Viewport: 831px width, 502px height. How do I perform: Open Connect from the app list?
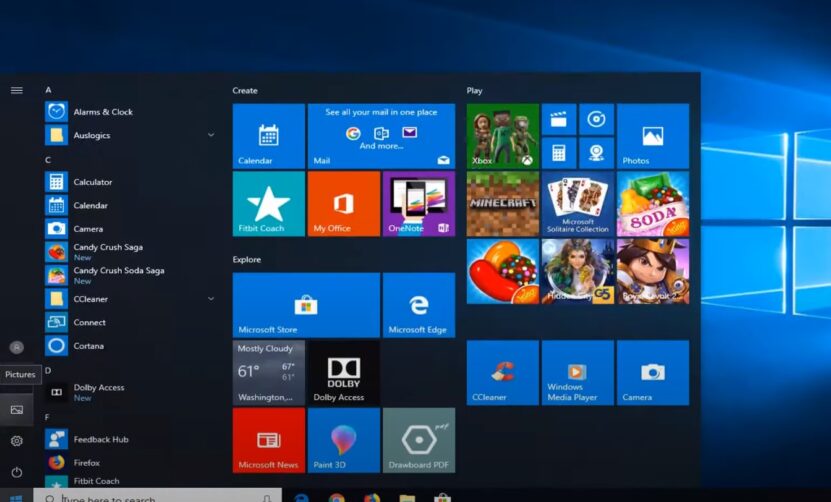131,322
